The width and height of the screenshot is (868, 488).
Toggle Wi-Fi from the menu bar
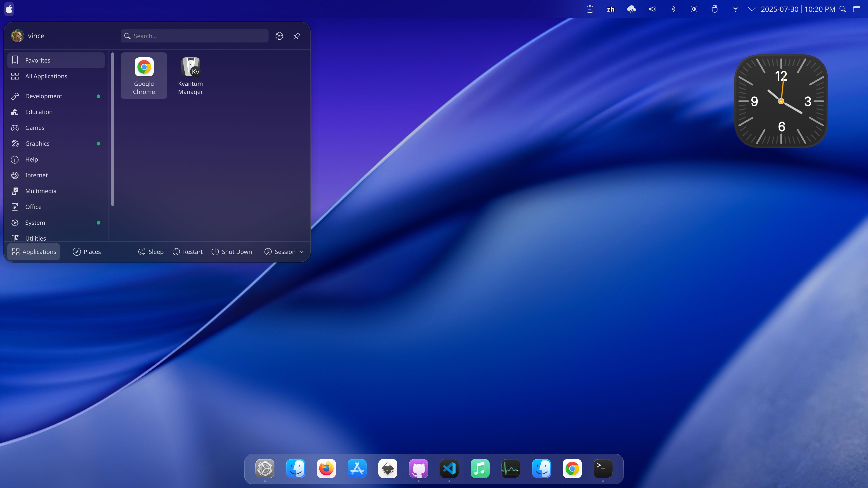(735, 9)
